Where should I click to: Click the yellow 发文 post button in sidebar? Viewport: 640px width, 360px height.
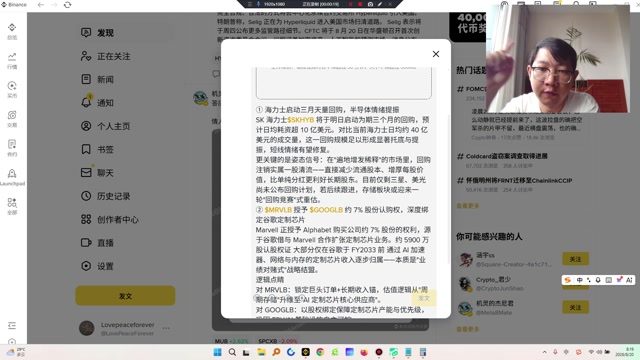(x=125, y=296)
